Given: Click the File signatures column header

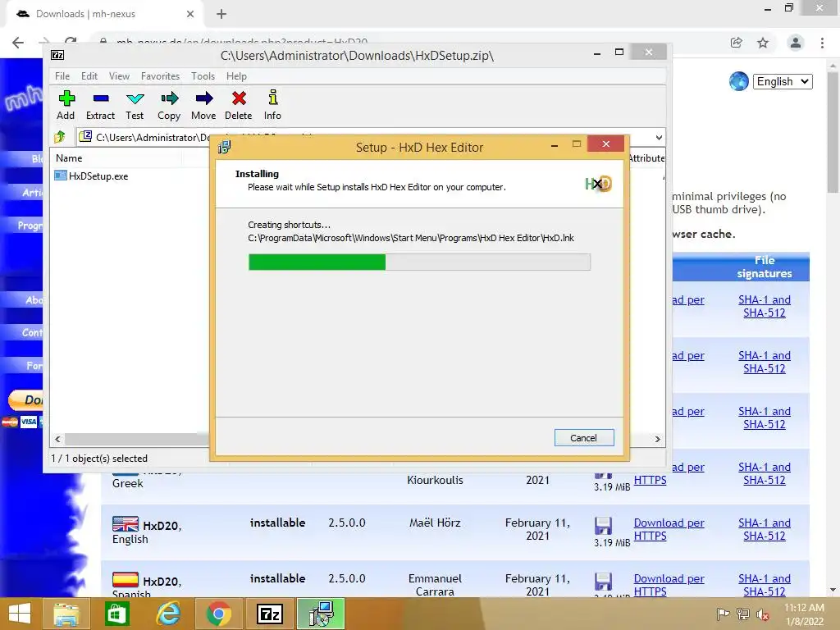Looking at the screenshot, I should point(765,267).
